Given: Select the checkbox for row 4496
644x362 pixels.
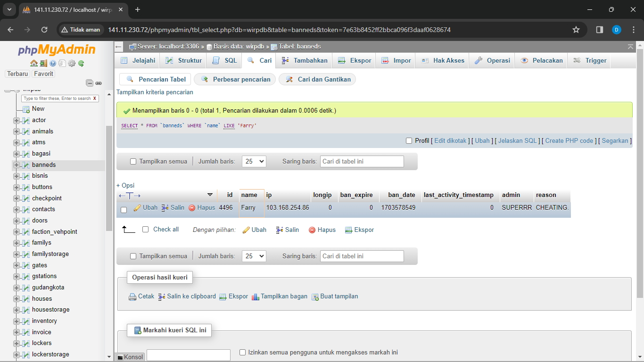Looking at the screenshot, I should 124,210.
